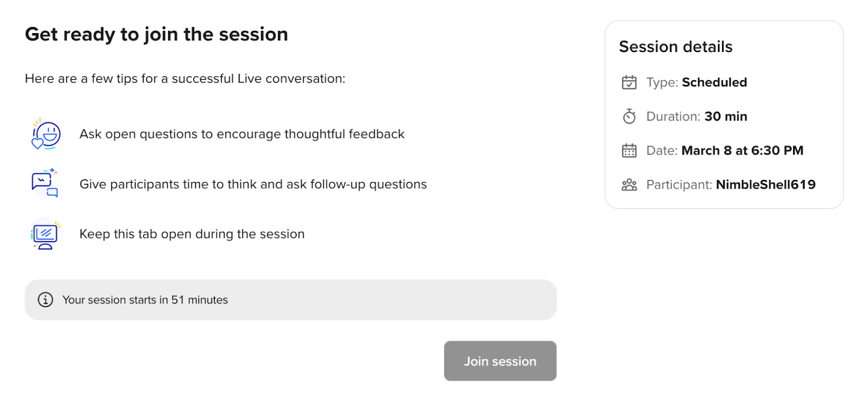The height and width of the screenshot is (399, 868).
Task: Click the 'Give participants time to think' tip
Action: [253, 184]
